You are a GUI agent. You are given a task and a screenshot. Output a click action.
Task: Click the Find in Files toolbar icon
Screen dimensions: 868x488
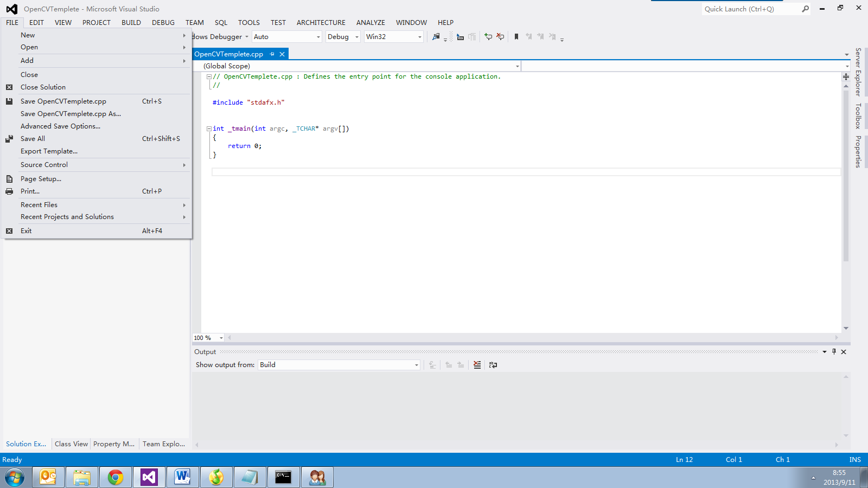436,37
